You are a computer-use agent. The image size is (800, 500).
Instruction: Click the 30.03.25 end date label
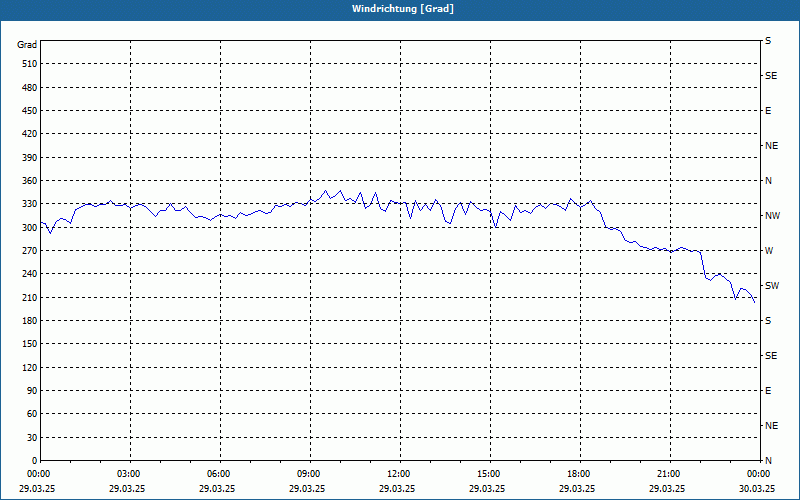pos(757,488)
